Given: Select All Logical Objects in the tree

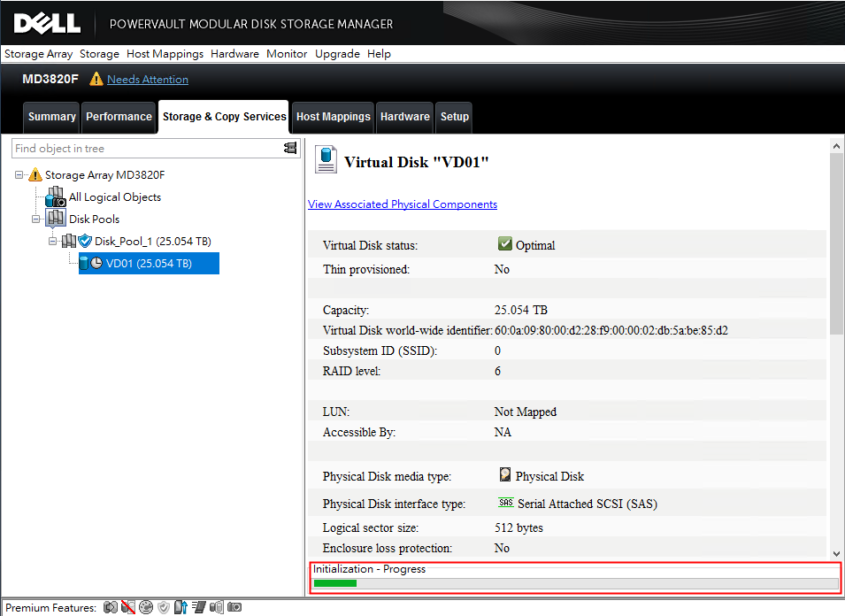Looking at the screenshot, I should [x=114, y=196].
